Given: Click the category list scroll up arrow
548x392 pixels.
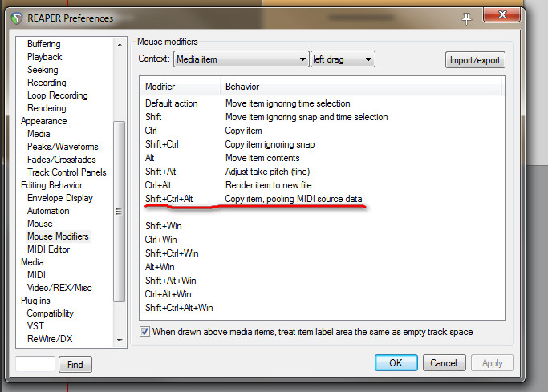Looking at the screenshot, I should click(x=120, y=45).
